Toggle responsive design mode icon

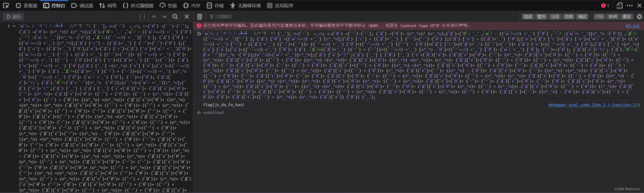[619, 6]
